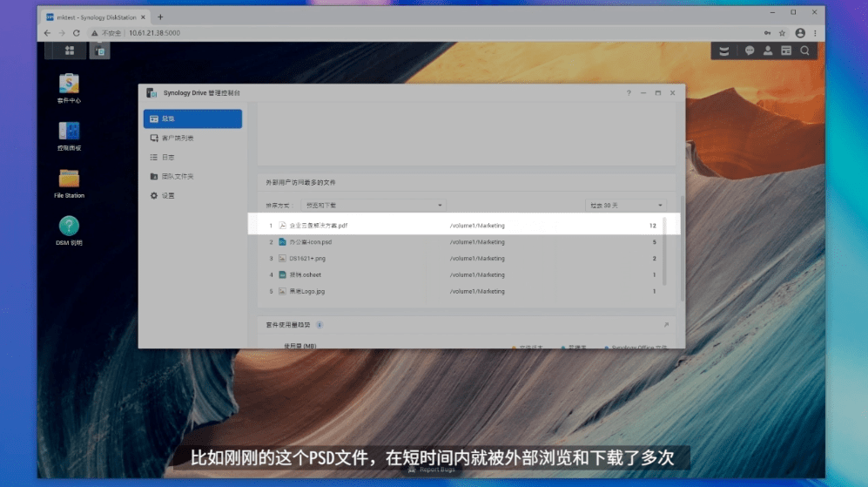
Task: Open the DSM widgets panel icon
Action: [786, 51]
